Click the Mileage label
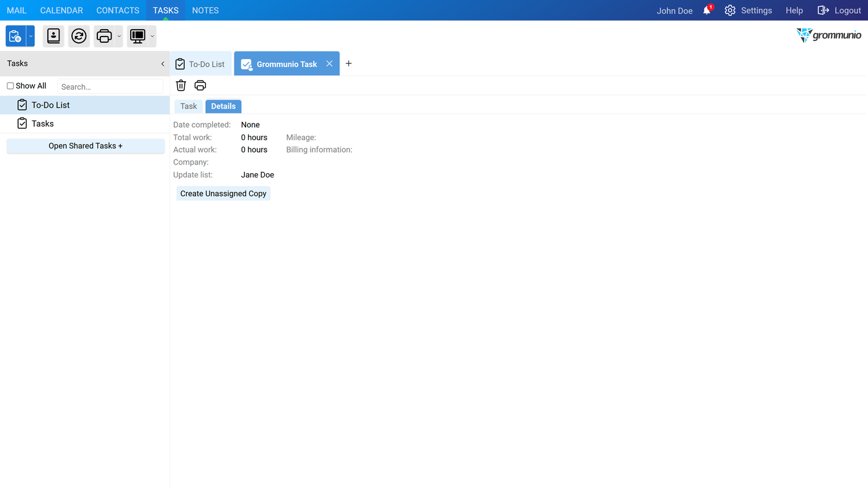Viewport: 868px width, 489px height. tap(301, 137)
